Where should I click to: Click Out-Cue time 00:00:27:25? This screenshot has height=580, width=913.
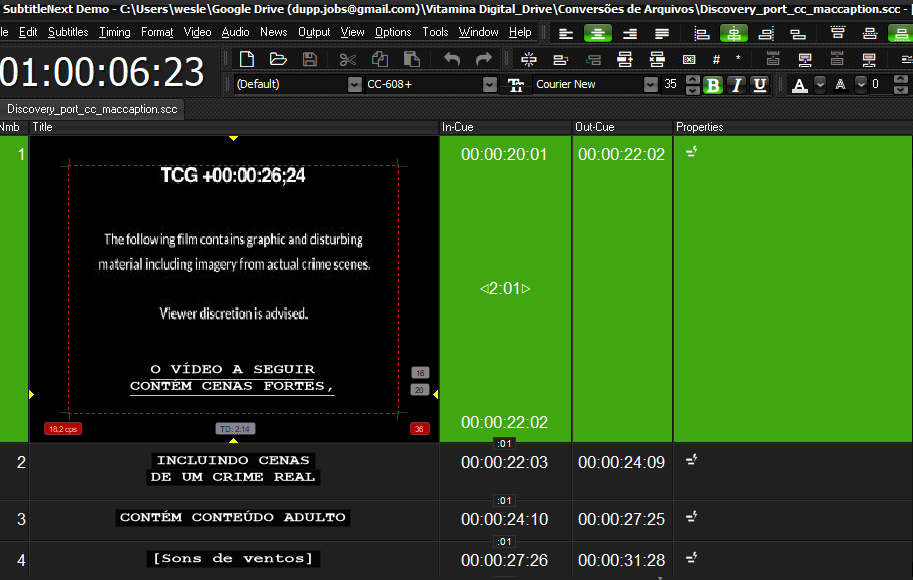coord(621,519)
